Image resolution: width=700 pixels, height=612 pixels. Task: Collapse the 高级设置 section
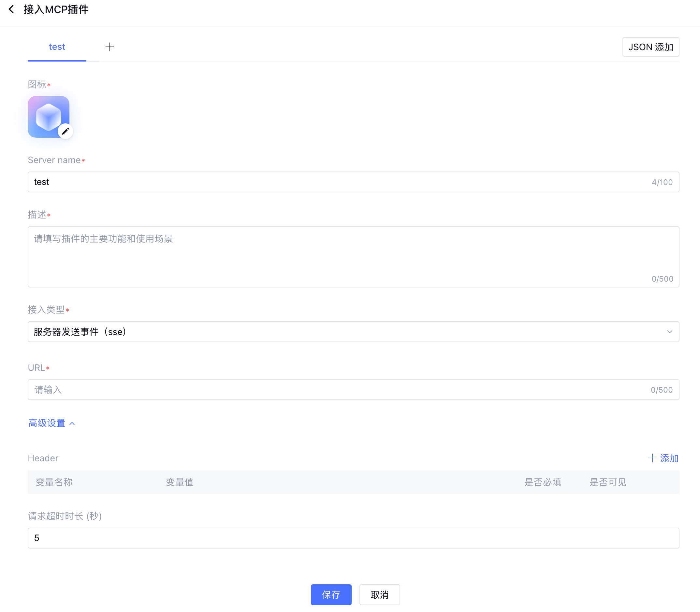47,423
